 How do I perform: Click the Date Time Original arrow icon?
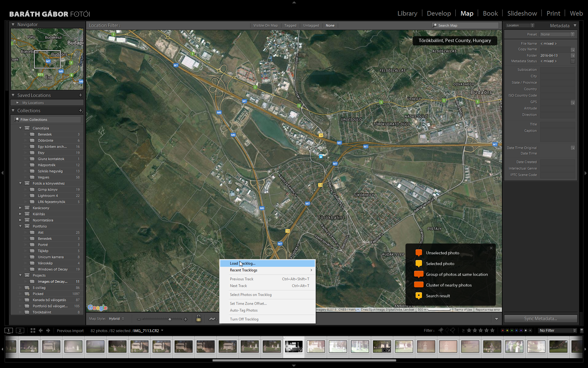573,148
